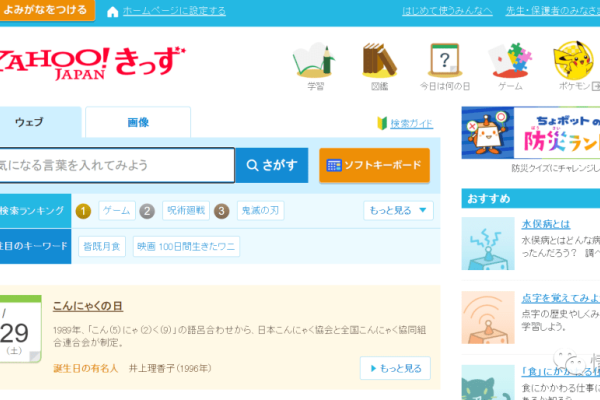This screenshot has height=400, width=600.
Task: Open the 水俣病とは thumbnail image
Action: click(487, 245)
